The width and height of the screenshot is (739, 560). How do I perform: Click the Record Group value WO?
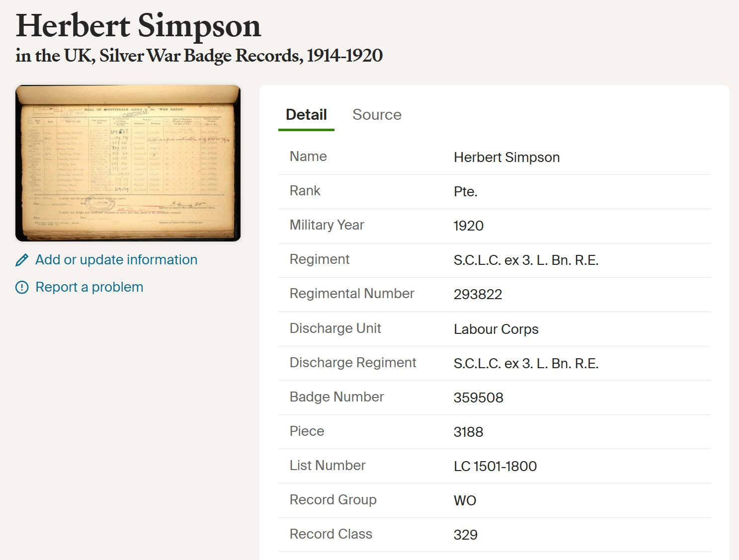pyautogui.click(x=465, y=501)
